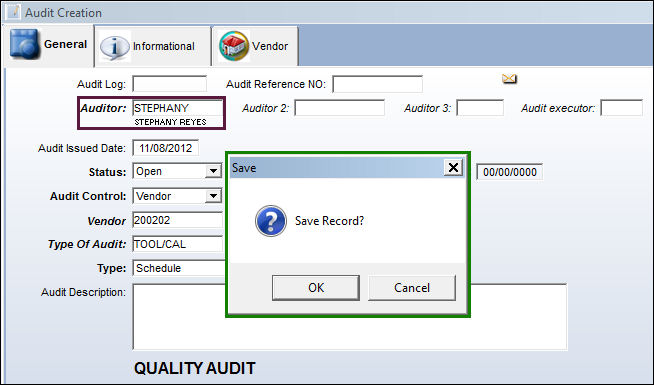Click the Auditor field containing STEPHANY

click(178, 108)
